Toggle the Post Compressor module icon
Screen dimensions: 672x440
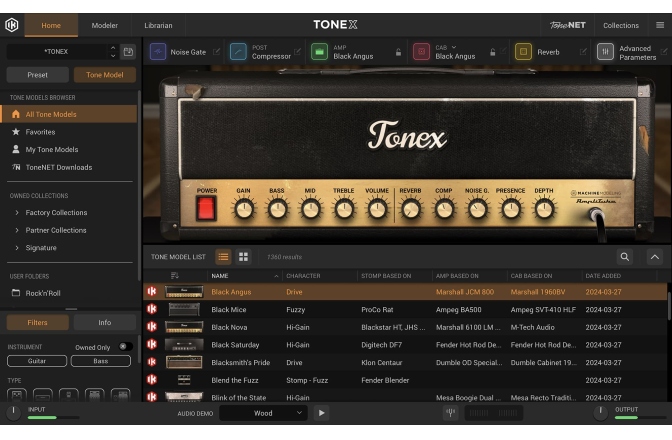(x=238, y=52)
